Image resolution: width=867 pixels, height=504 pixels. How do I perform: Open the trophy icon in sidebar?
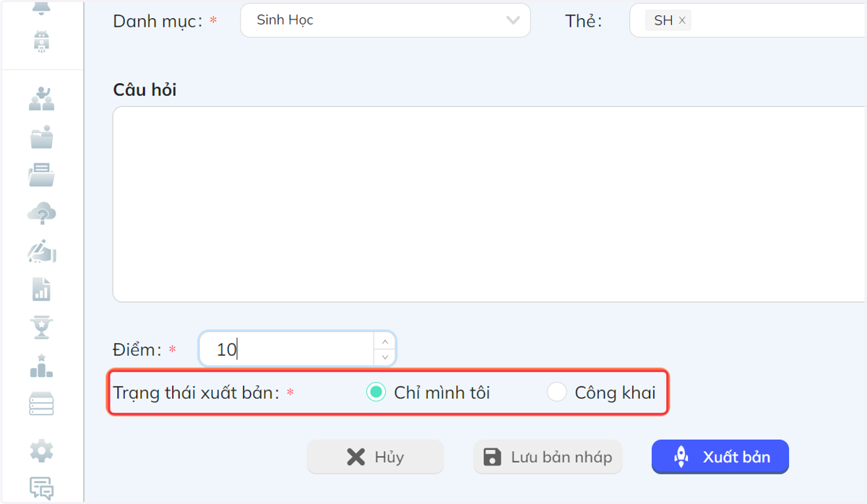tap(41, 327)
